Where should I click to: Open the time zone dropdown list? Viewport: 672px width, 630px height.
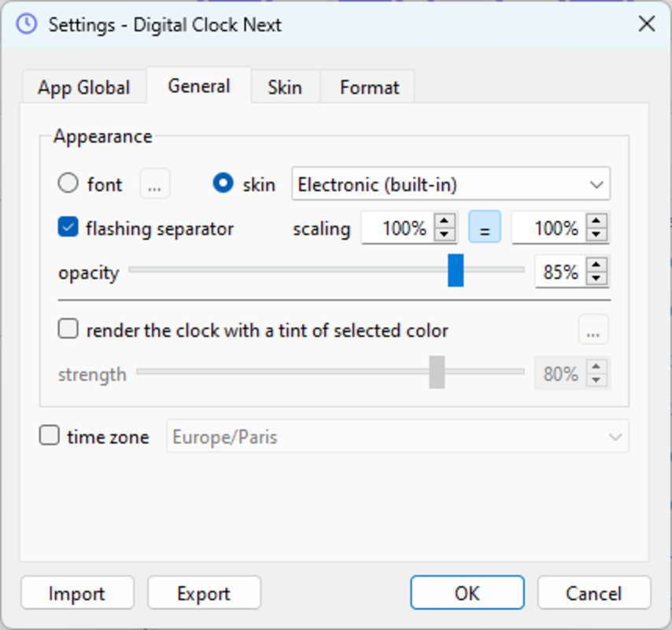616,435
